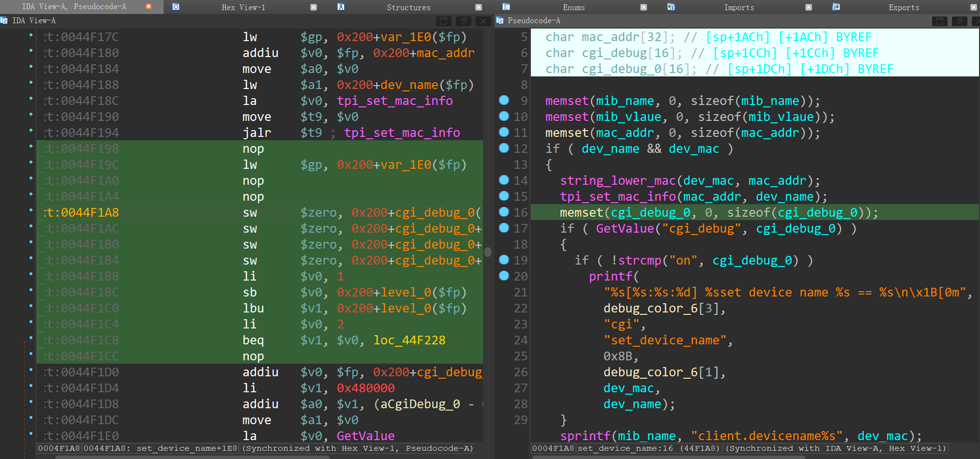
Task: Click the "client.devicename%s" format string
Action: tap(767, 436)
